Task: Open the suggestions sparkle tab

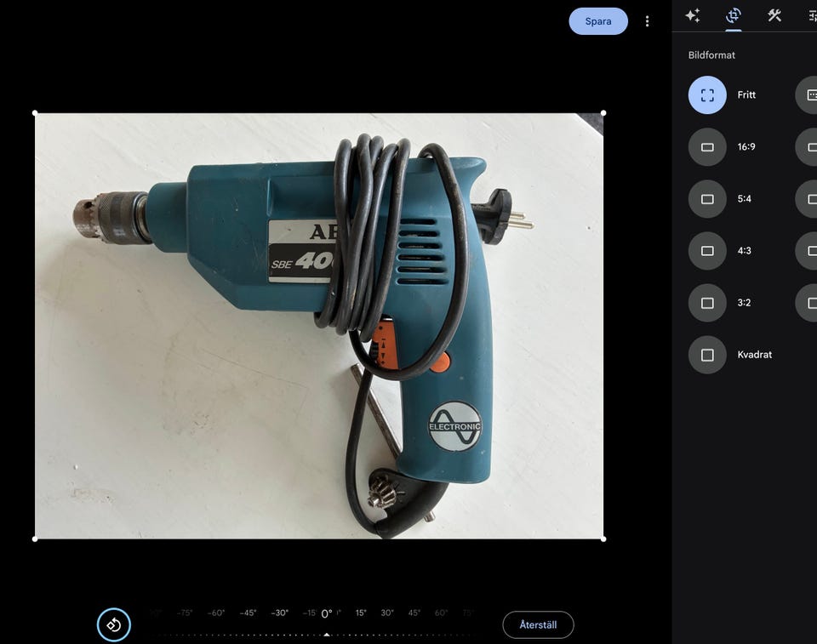Action: (x=693, y=15)
